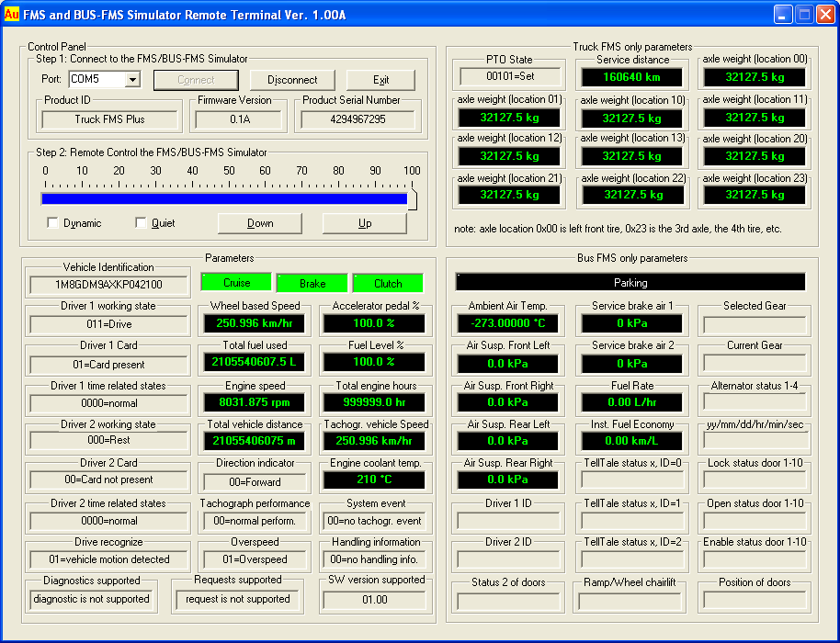Click the Overspeed field 01=Overspeed
Viewport: 840px width, 643px height.
(x=255, y=559)
